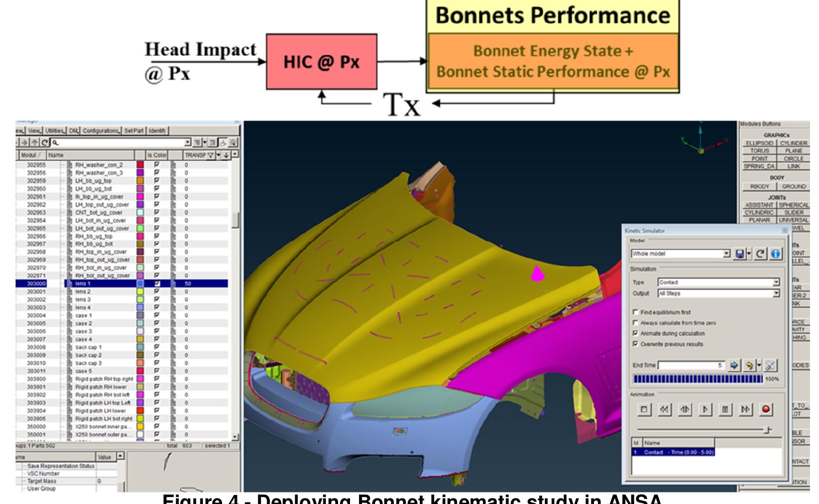This screenshot has height=504, width=819.
Task: Click refresh icon in Kinetic Simulator
Action: click(x=761, y=254)
